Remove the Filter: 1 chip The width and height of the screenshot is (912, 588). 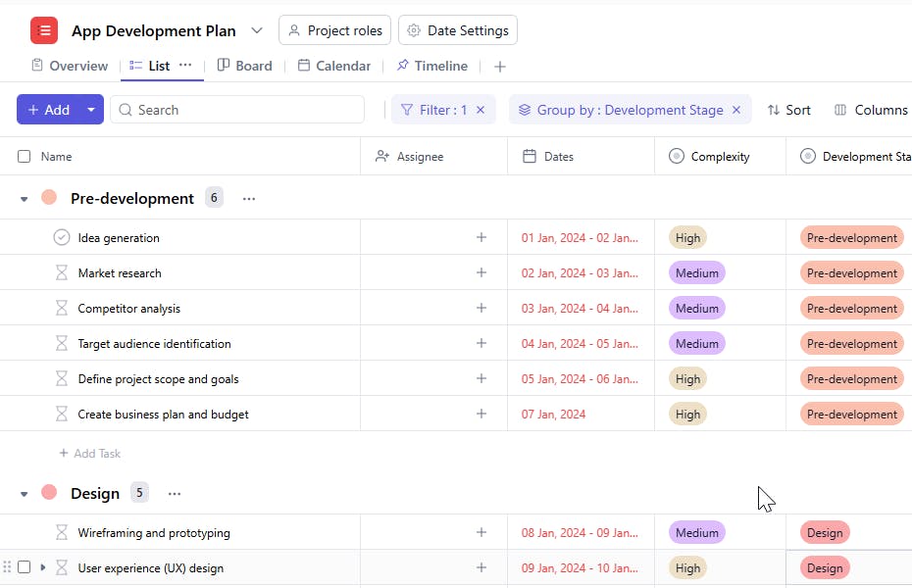coord(481,110)
